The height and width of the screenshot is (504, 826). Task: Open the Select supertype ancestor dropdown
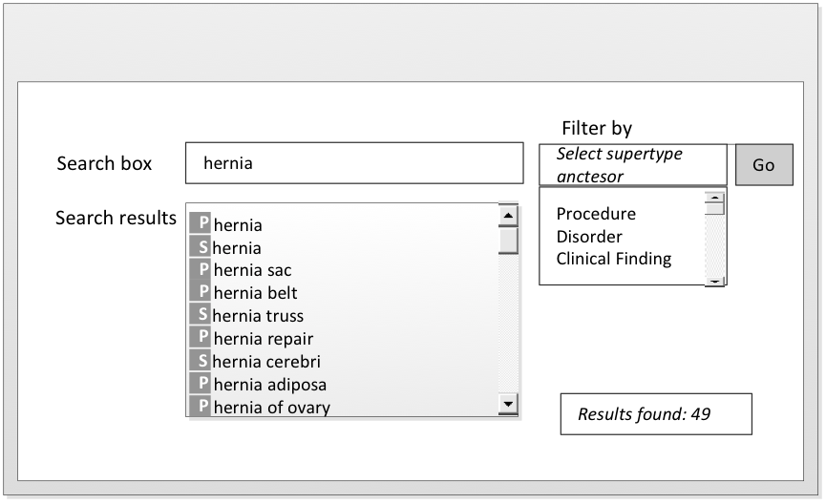pyautogui.click(x=632, y=165)
